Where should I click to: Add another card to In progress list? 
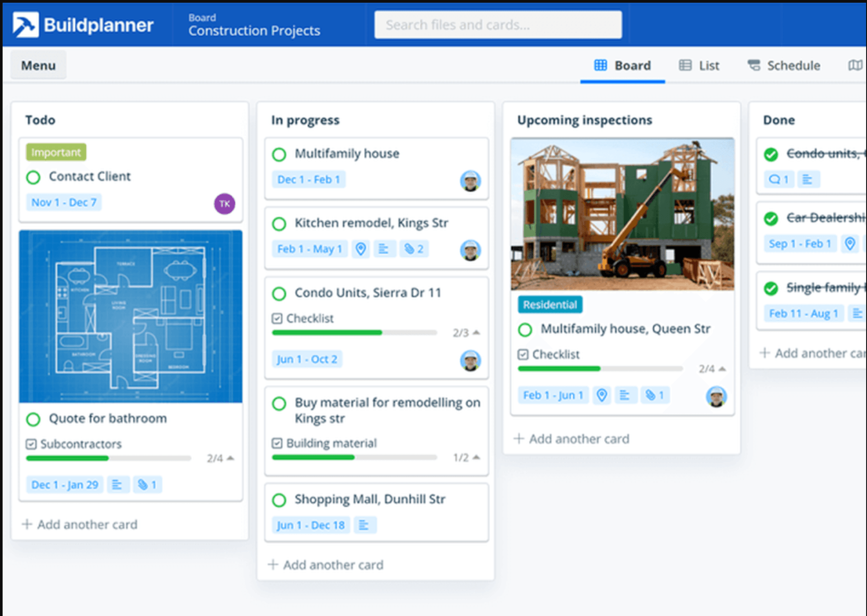click(x=326, y=565)
